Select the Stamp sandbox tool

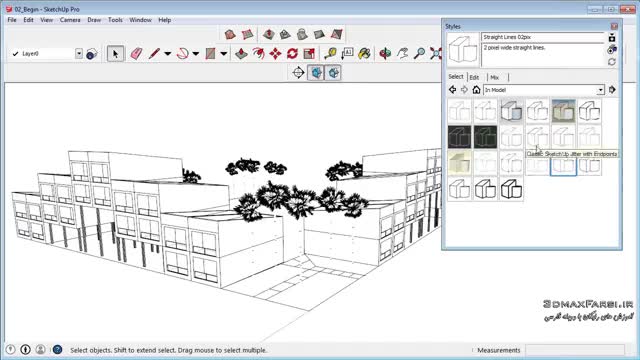point(285,34)
